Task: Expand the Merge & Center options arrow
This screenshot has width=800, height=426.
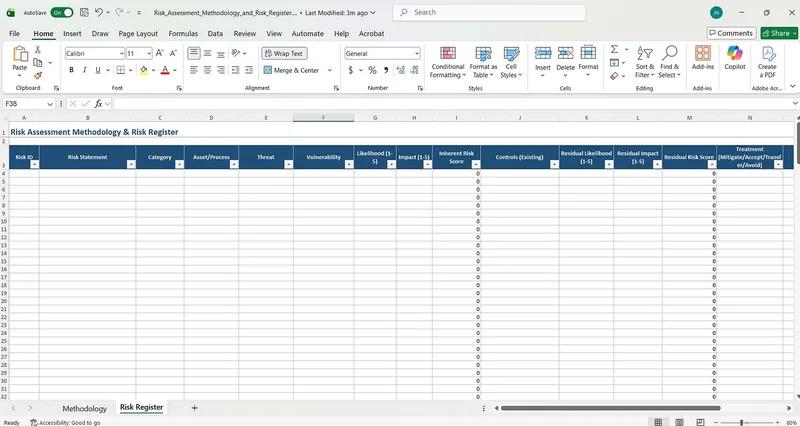Action: 330,70
